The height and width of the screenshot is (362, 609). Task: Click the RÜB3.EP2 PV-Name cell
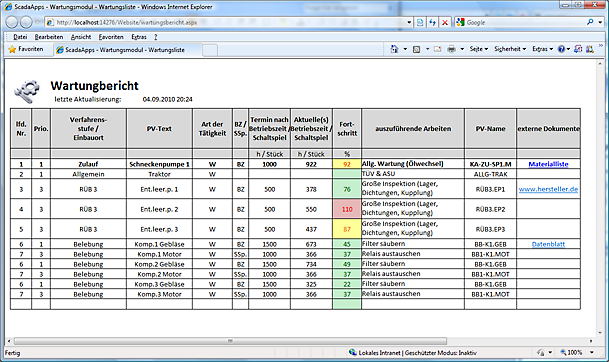coord(490,209)
